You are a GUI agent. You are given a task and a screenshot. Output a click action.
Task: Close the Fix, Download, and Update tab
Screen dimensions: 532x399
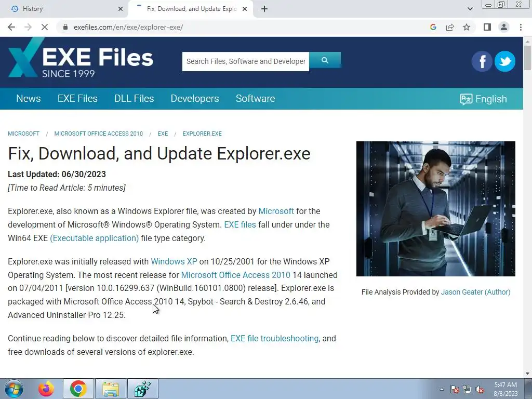click(x=245, y=9)
